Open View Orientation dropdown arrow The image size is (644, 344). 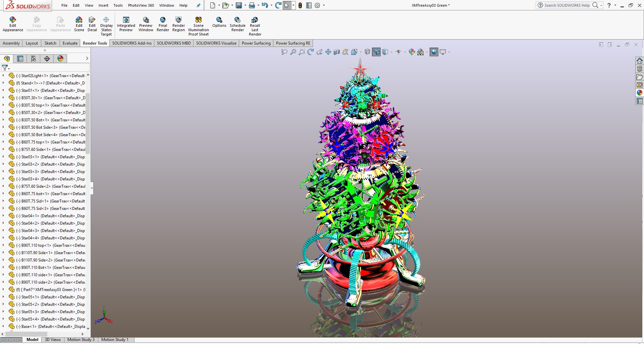click(x=361, y=52)
